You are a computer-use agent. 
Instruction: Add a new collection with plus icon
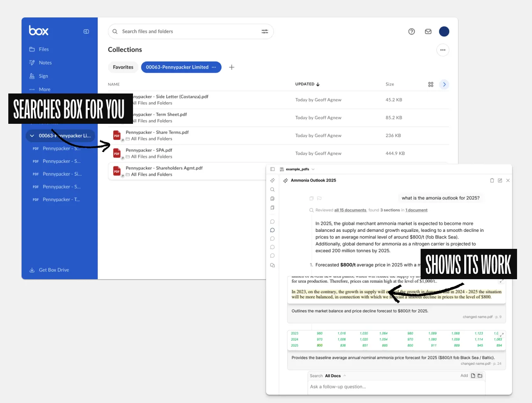point(232,67)
